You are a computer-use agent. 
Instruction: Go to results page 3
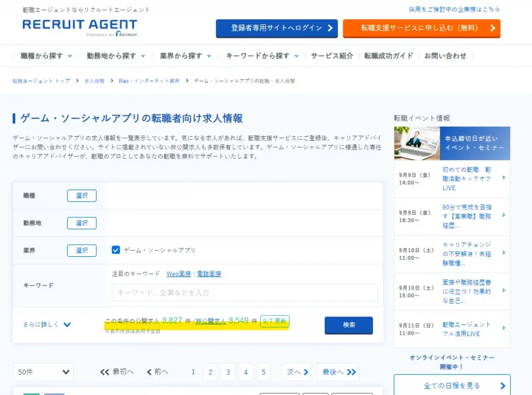coord(228,372)
